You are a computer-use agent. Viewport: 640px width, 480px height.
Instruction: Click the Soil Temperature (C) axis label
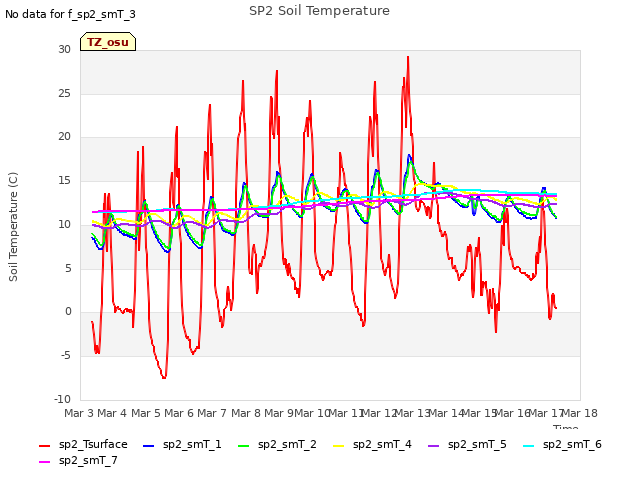click(13, 227)
